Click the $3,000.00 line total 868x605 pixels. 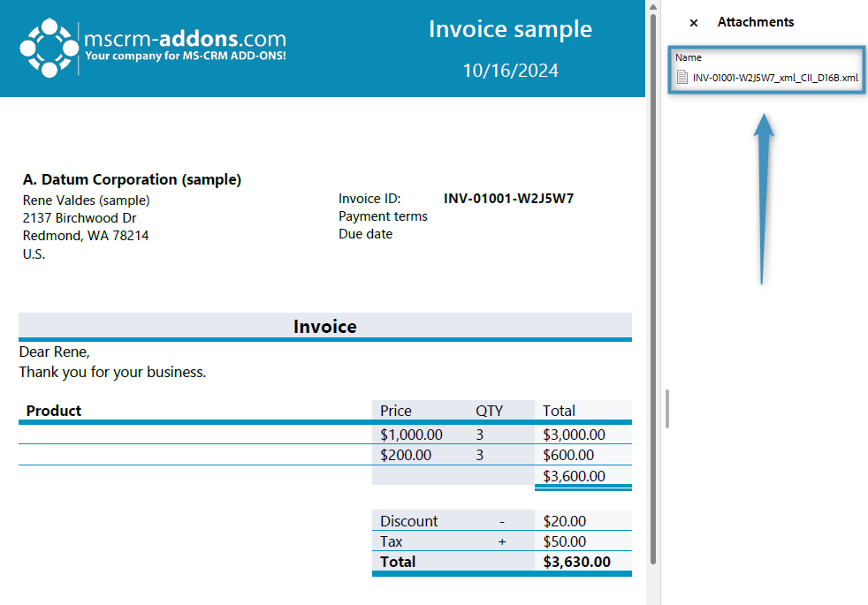pyautogui.click(x=574, y=435)
